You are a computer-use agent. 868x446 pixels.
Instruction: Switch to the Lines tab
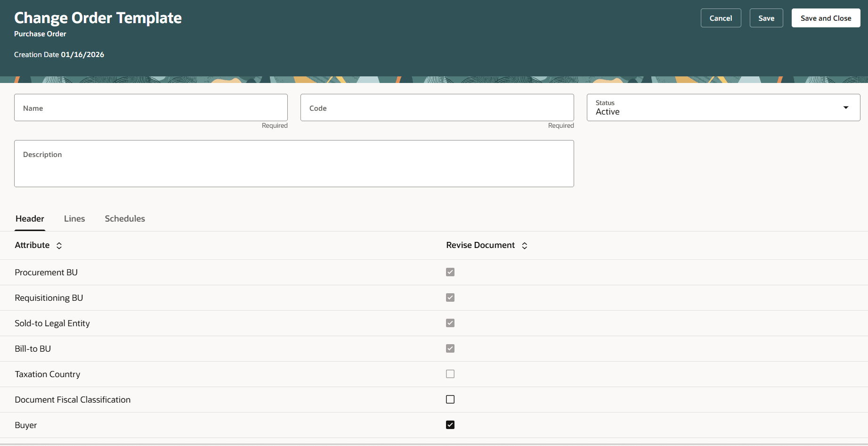tap(74, 219)
